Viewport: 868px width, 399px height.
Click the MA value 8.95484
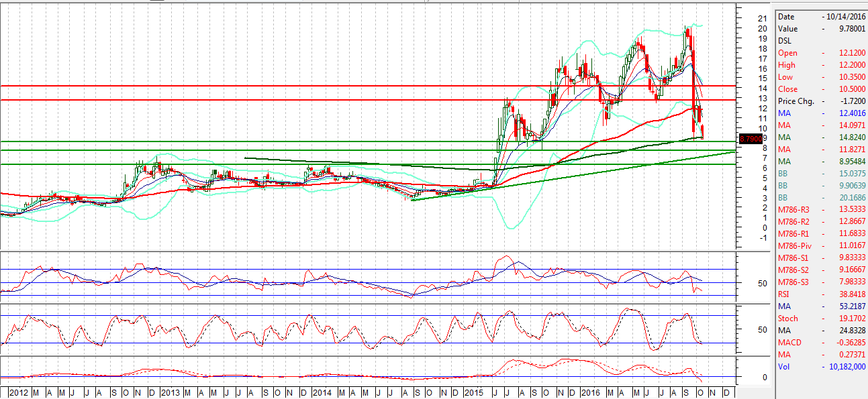(851, 162)
